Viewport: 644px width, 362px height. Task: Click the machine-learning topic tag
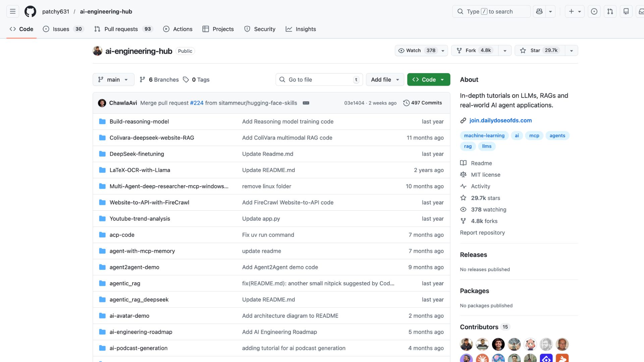click(x=484, y=135)
